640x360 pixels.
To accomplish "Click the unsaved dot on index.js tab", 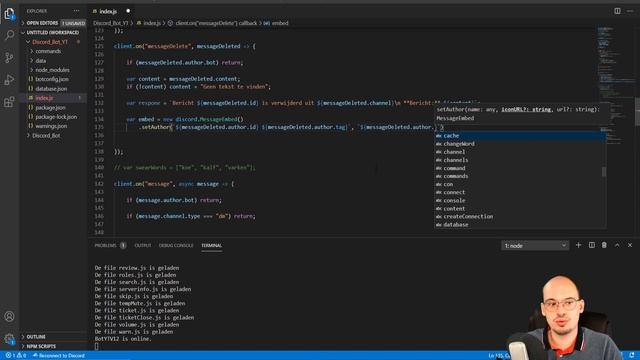I will (x=128, y=11).
